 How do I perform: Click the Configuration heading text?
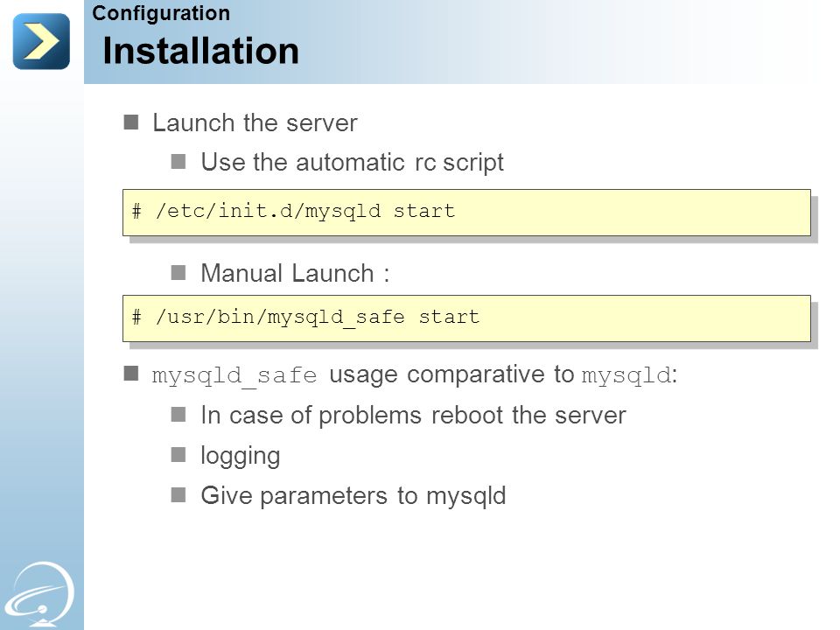click(161, 13)
